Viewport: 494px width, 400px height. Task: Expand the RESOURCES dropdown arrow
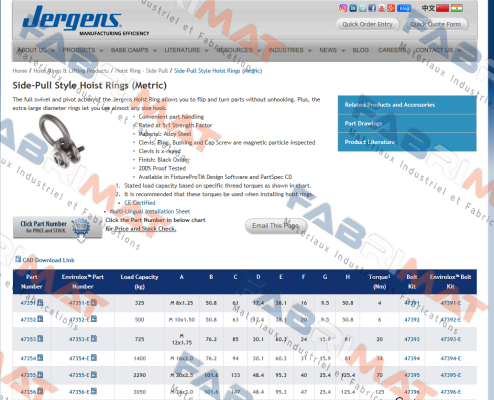point(259,51)
